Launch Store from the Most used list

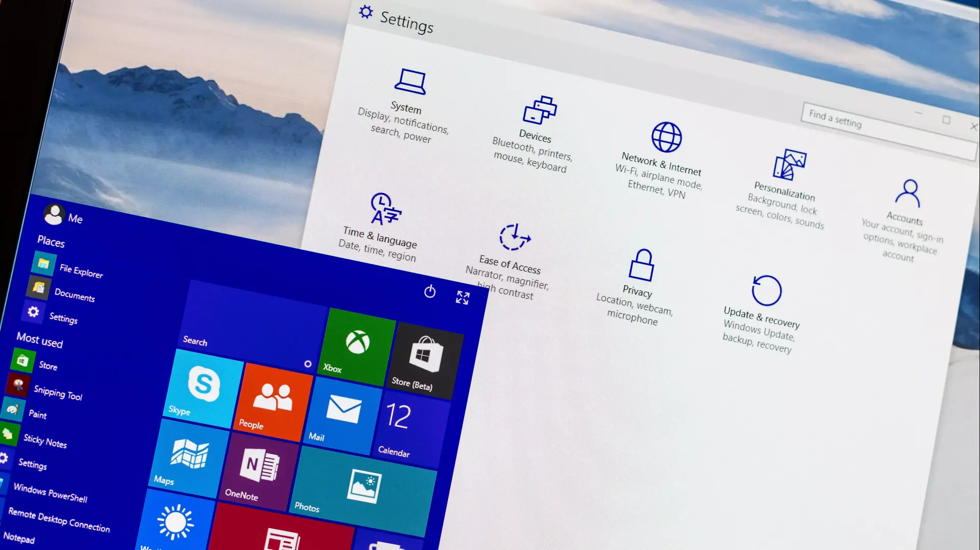pos(35,363)
